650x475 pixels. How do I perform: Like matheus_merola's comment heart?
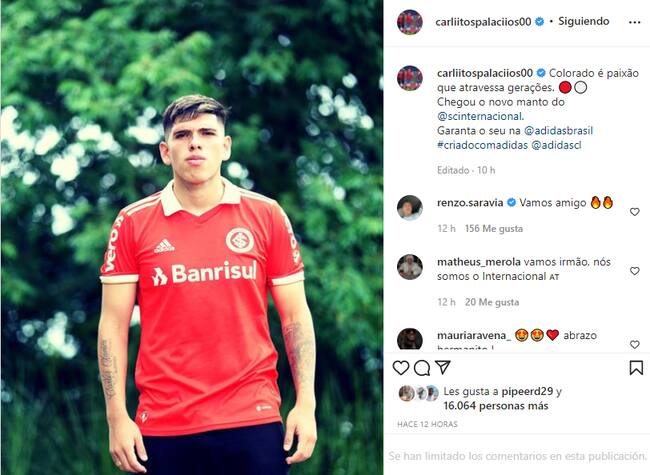pyautogui.click(x=635, y=271)
